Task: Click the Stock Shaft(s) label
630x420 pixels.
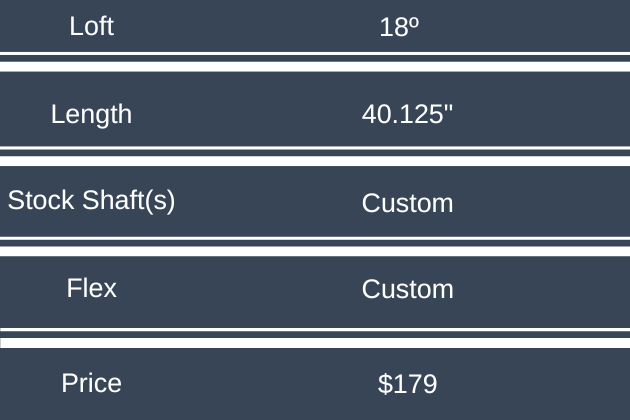Action: [x=91, y=201]
